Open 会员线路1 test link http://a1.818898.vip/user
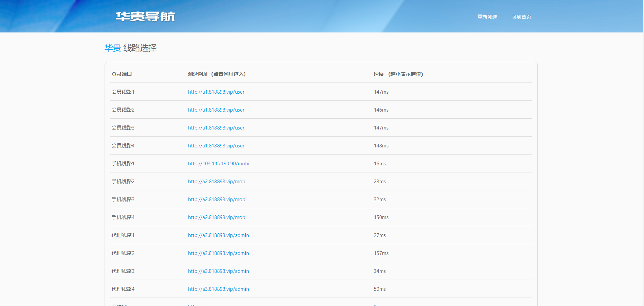Image resolution: width=644 pixels, height=306 pixels. tap(216, 92)
